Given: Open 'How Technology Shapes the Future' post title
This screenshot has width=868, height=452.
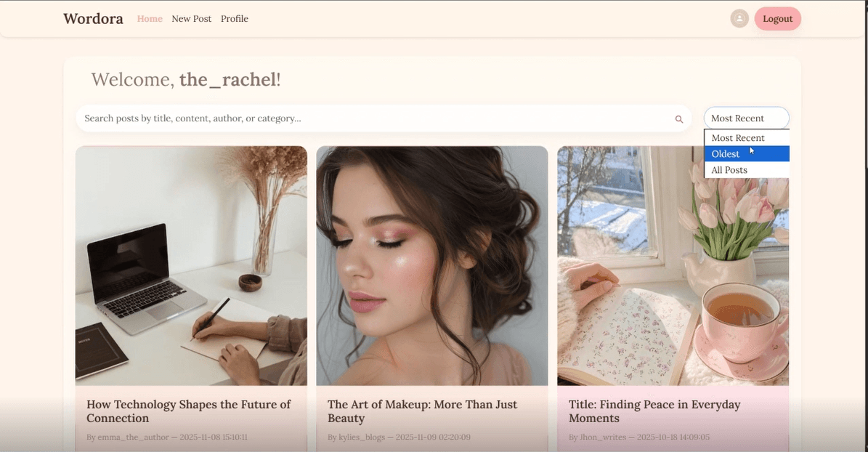Looking at the screenshot, I should 188,411.
